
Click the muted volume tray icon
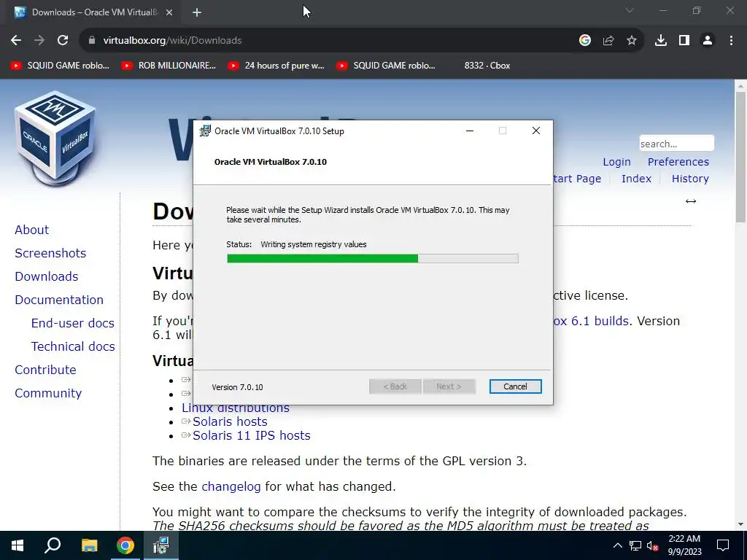coord(653,545)
